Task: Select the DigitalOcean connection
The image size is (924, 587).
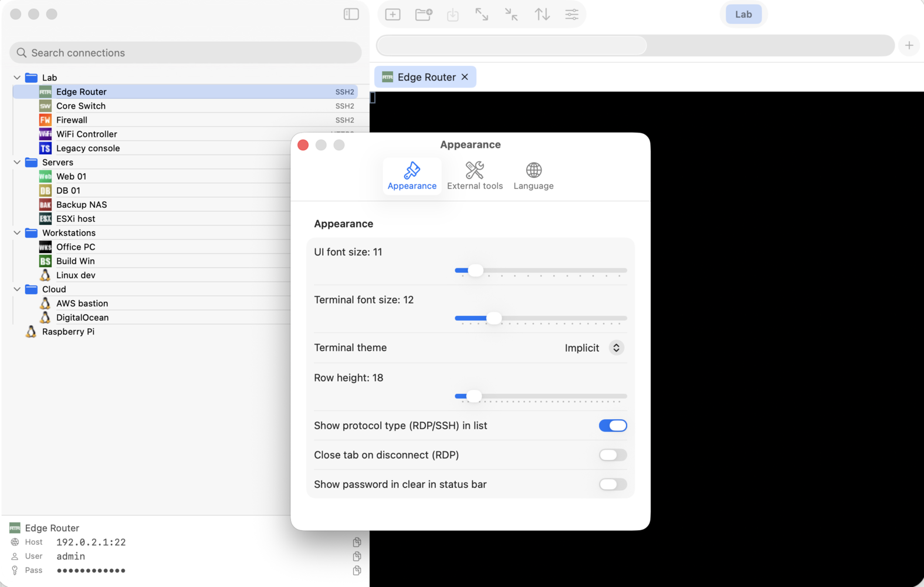Action: (x=82, y=317)
